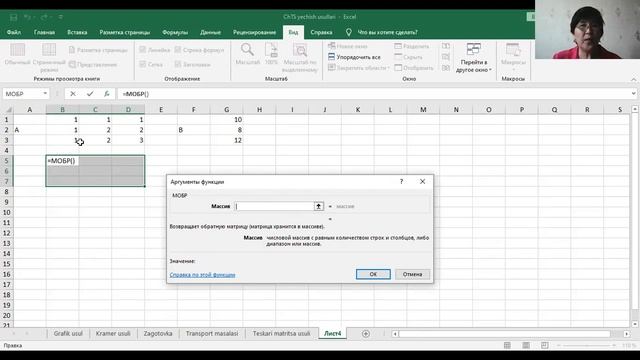Click Упорядочить все
Image resolution: width=640 pixels, height=360 pixels.
click(354, 57)
